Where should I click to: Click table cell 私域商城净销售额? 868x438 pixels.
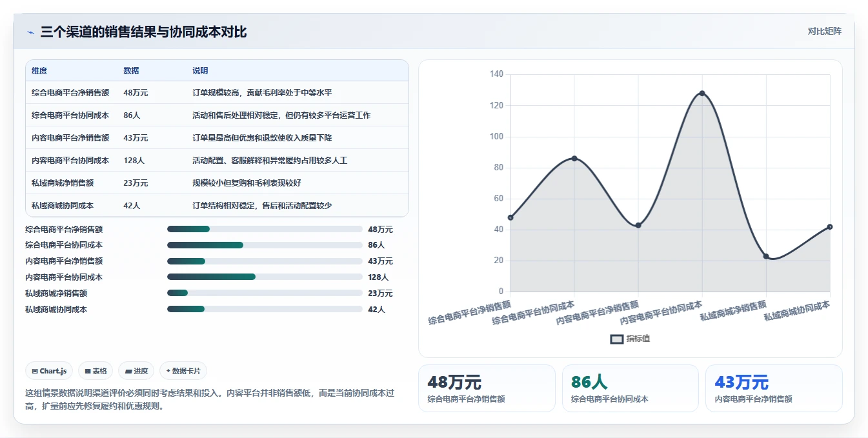coord(63,183)
